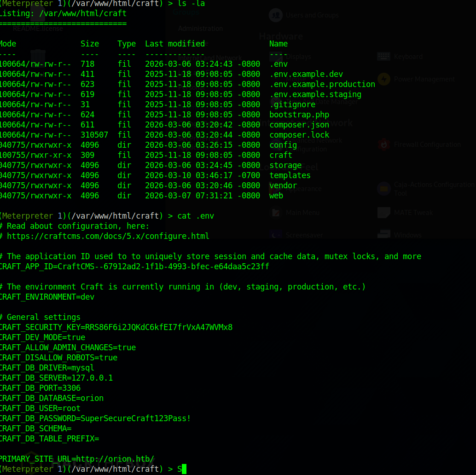Click the 'web' directory name
The image size is (476, 475).
point(276,196)
